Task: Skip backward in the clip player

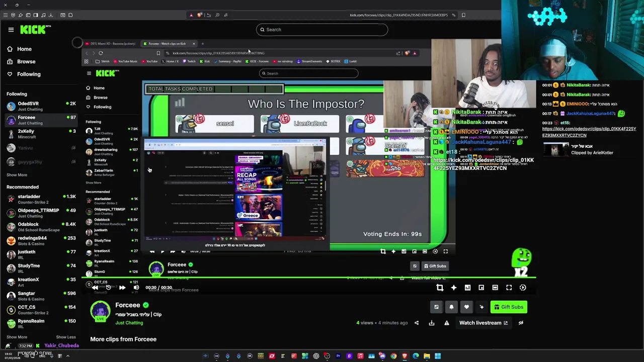Action: click(95, 288)
